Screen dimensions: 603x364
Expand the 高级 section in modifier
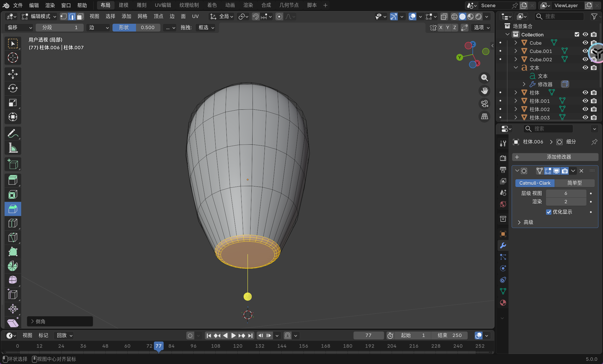point(519,222)
